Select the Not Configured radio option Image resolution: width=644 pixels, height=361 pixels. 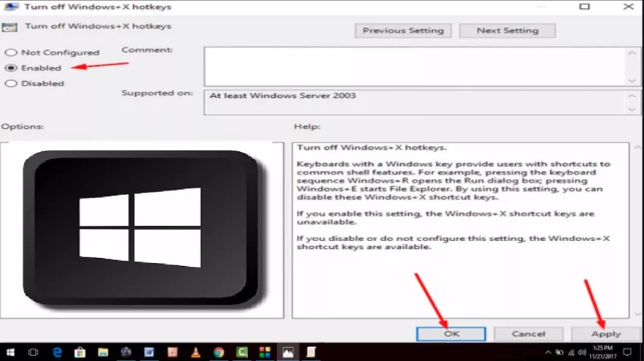[11, 52]
